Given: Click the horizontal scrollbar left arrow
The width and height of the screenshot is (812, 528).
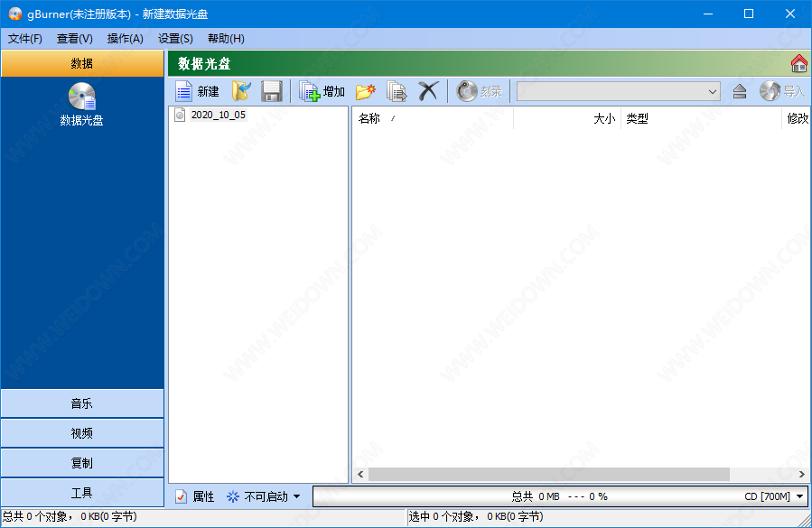Looking at the screenshot, I should point(360,474).
